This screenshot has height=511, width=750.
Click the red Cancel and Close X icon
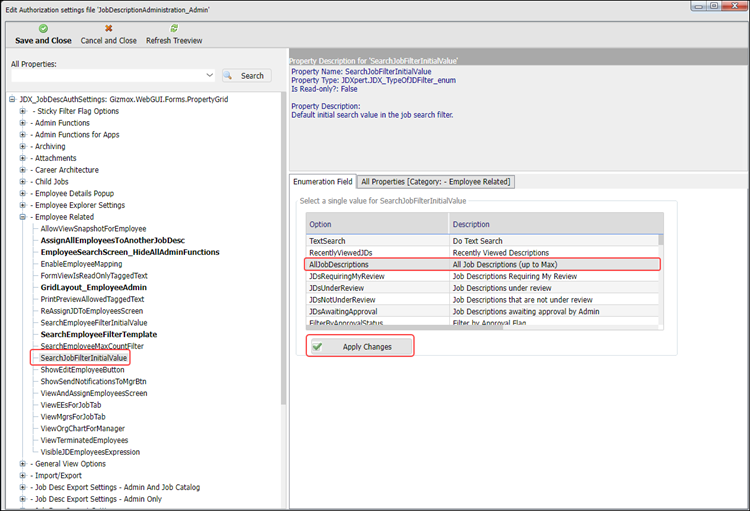[108, 29]
